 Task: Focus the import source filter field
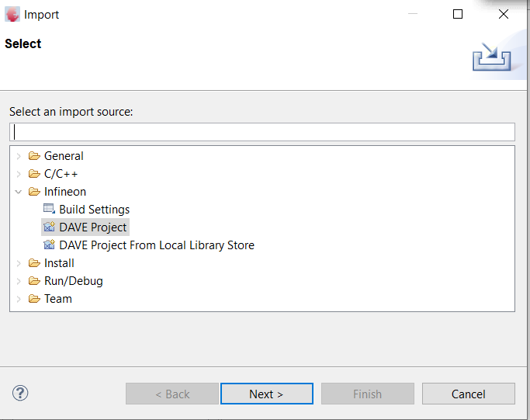point(262,132)
